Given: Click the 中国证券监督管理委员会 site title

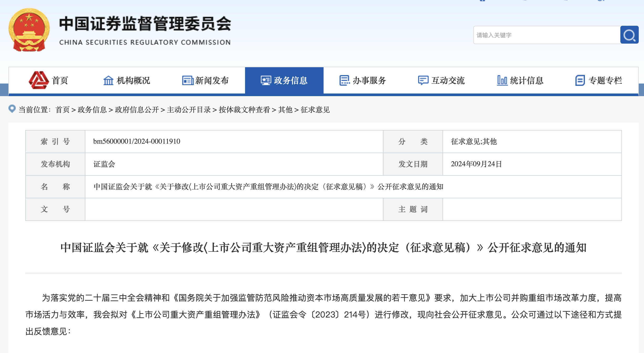Looking at the screenshot, I should click(x=145, y=24).
